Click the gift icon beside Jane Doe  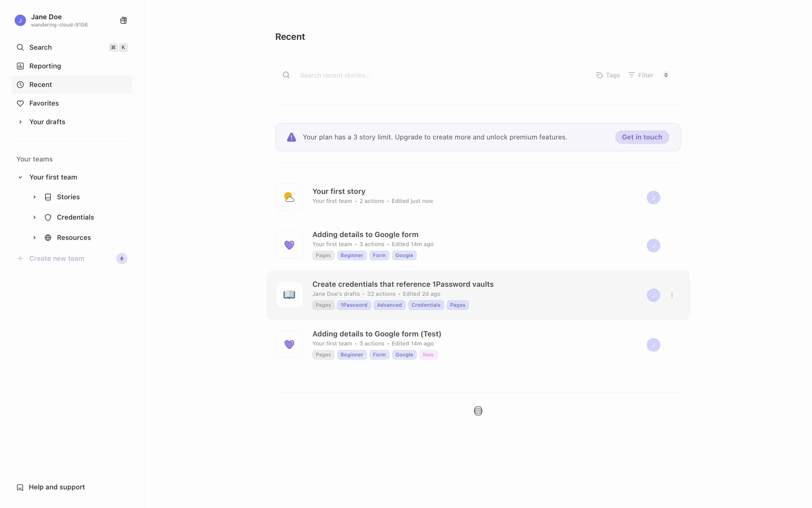123,20
